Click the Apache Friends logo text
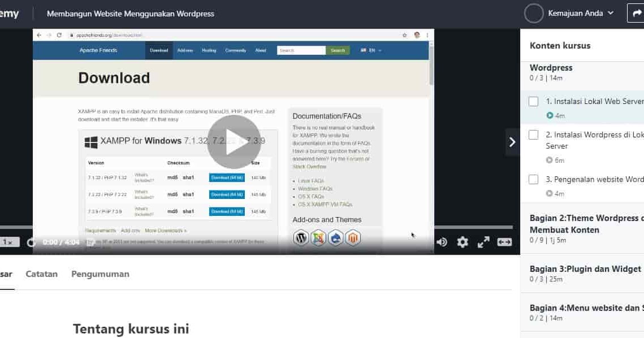 tap(98, 50)
